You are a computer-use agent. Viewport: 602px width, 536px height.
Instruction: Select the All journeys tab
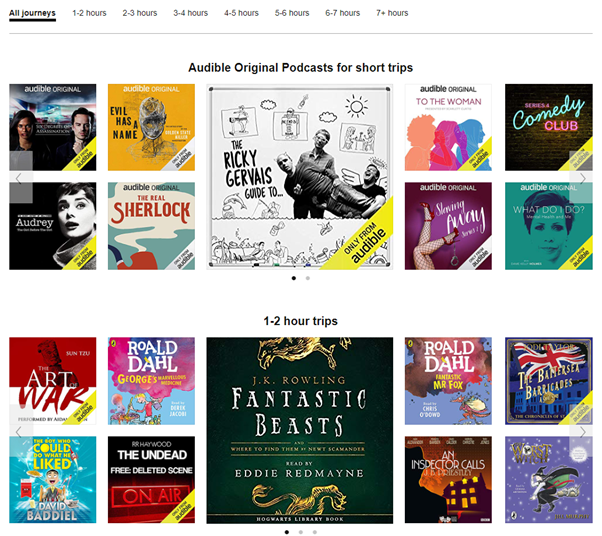pyautogui.click(x=32, y=13)
